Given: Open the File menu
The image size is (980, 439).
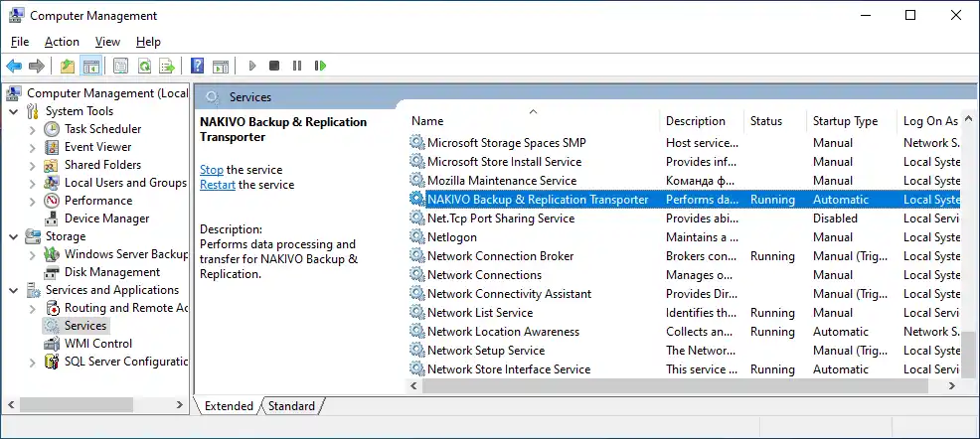Looking at the screenshot, I should (x=20, y=42).
